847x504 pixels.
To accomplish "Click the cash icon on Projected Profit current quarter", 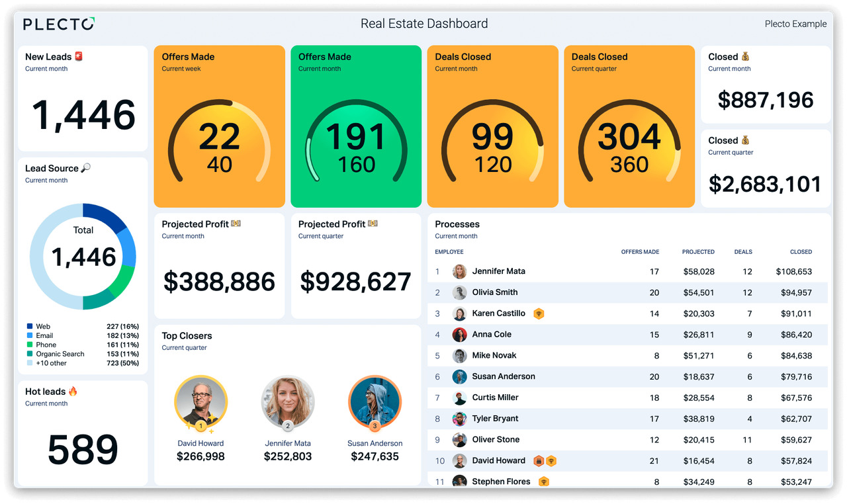I will click(x=373, y=224).
